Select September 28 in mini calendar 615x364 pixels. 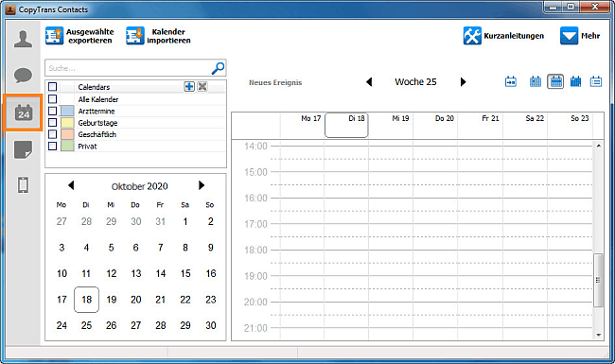(86, 222)
